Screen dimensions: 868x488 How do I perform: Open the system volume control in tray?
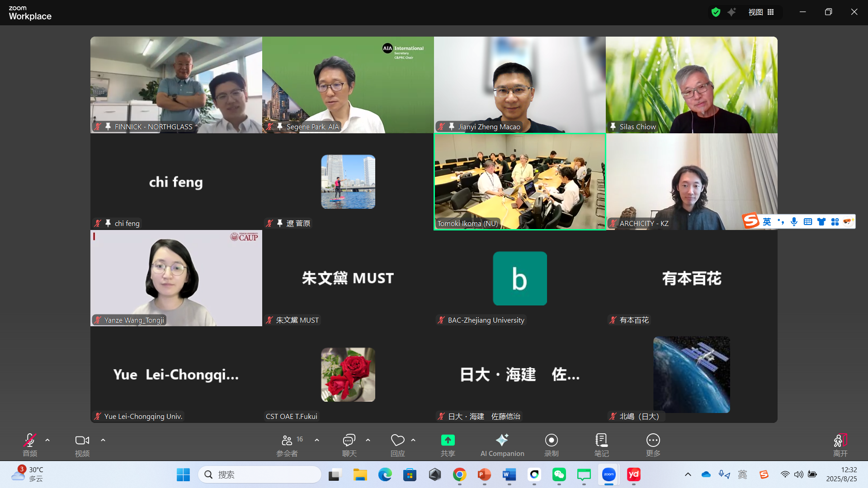pos(798,475)
